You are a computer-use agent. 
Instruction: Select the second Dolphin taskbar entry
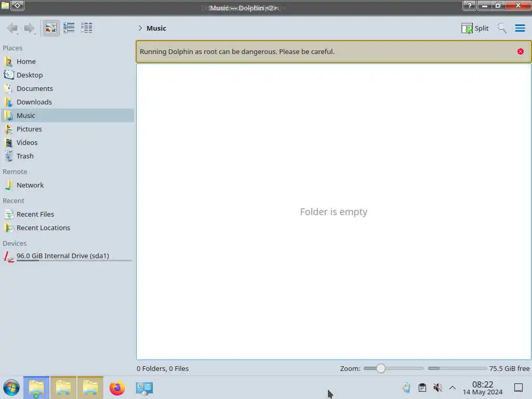[63, 388]
